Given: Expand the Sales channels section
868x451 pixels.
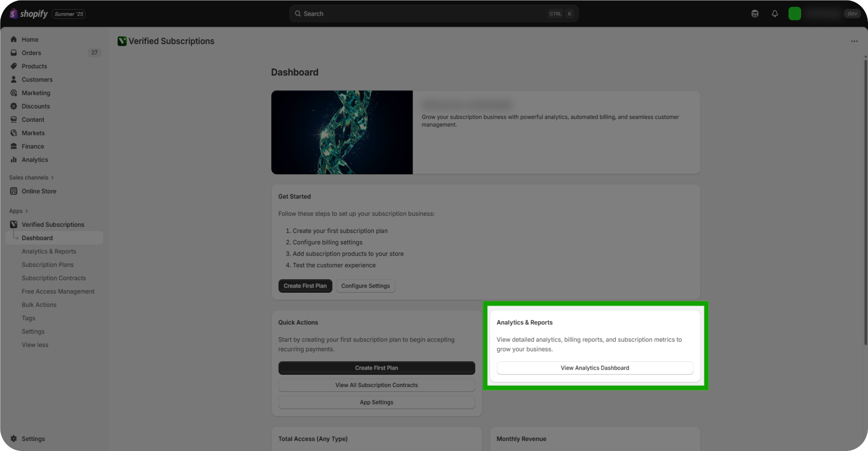Looking at the screenshot, I should 31,177.
